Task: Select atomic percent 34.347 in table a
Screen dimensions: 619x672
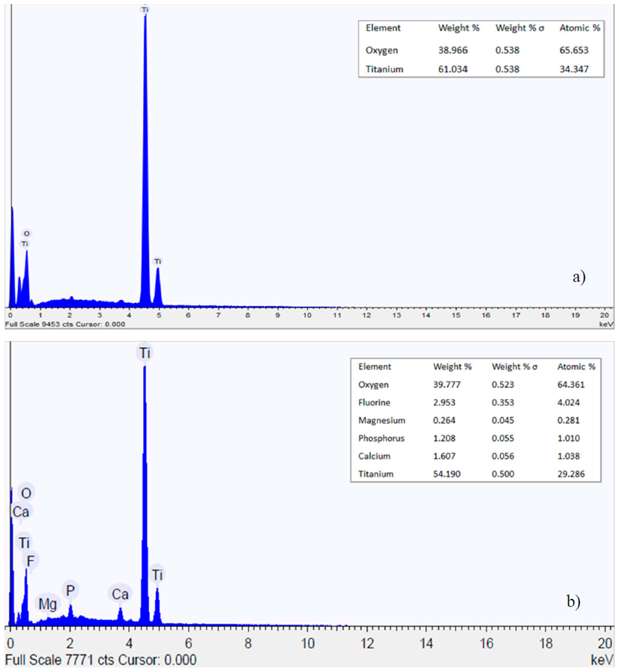Action: (574, 69)
